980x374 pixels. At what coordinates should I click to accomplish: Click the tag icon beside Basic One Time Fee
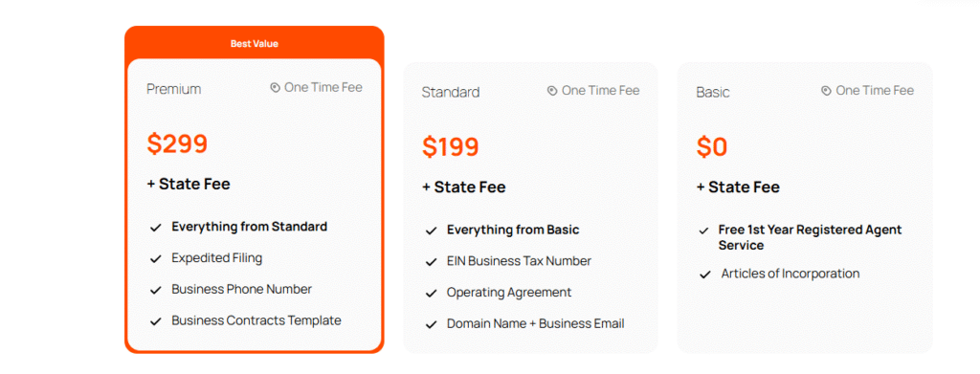pyautogui.click(x=826, y=91)
